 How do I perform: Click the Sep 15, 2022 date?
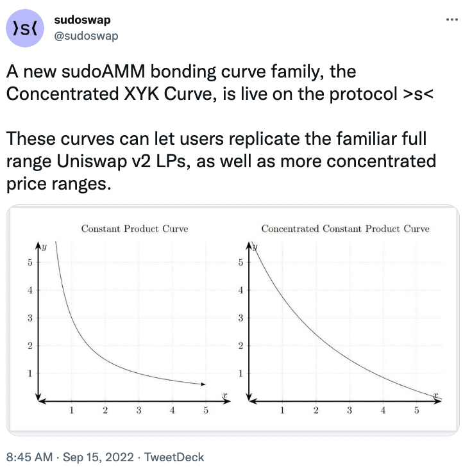[x=98, y=457]
